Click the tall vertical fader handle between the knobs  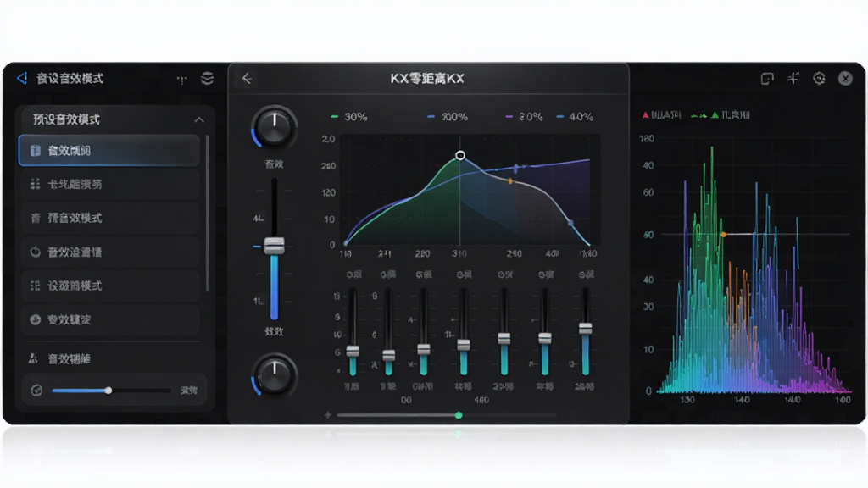tap(274, 245)
